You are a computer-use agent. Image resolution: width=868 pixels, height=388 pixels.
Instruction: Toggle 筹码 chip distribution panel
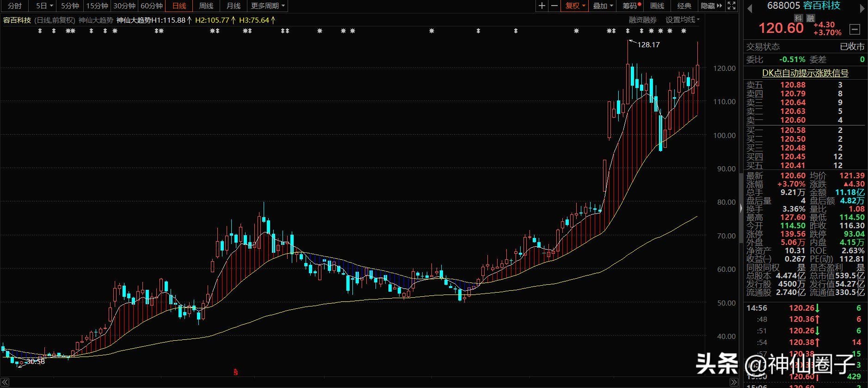click(x=631, y=6)
